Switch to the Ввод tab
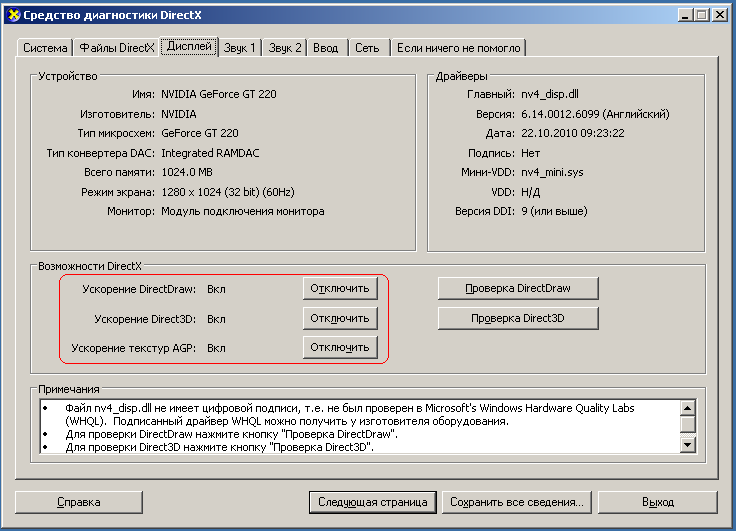 326,48
